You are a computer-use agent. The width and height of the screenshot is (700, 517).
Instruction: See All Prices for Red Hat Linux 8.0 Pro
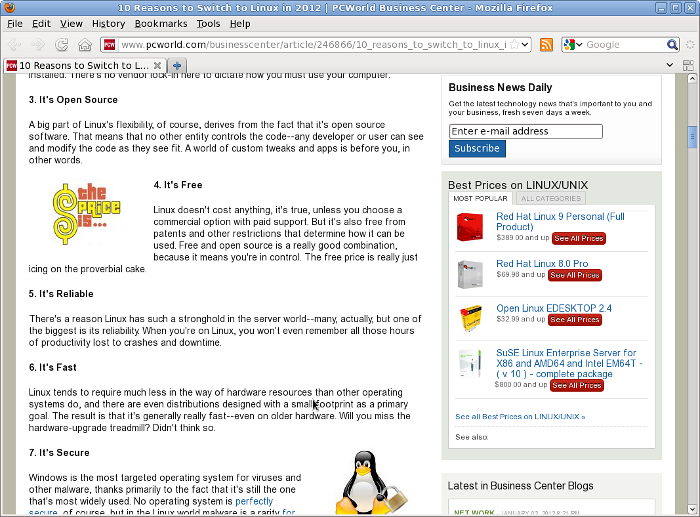pos(575,275)
